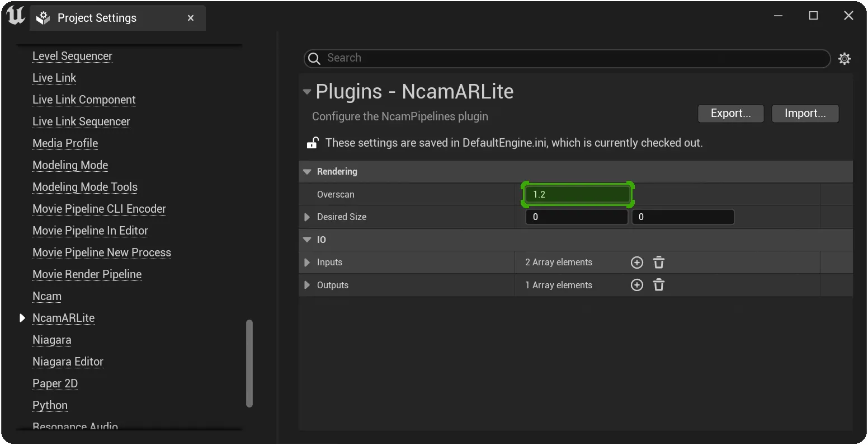This screenshot has height=445, width=868.
Task: Expand the Desired Size property
Action: [307, 217]
